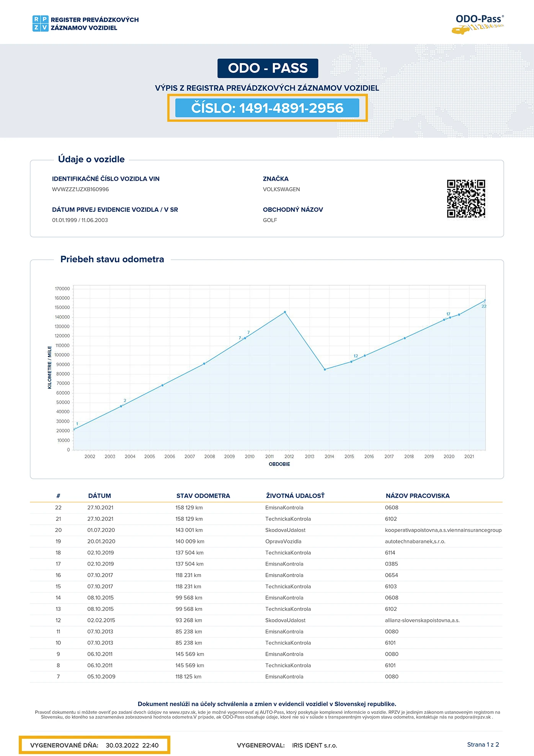This screenshot has height=756, width=534.
Task: Click the lowest dip point near 2014
Action: tap(325, 369)
